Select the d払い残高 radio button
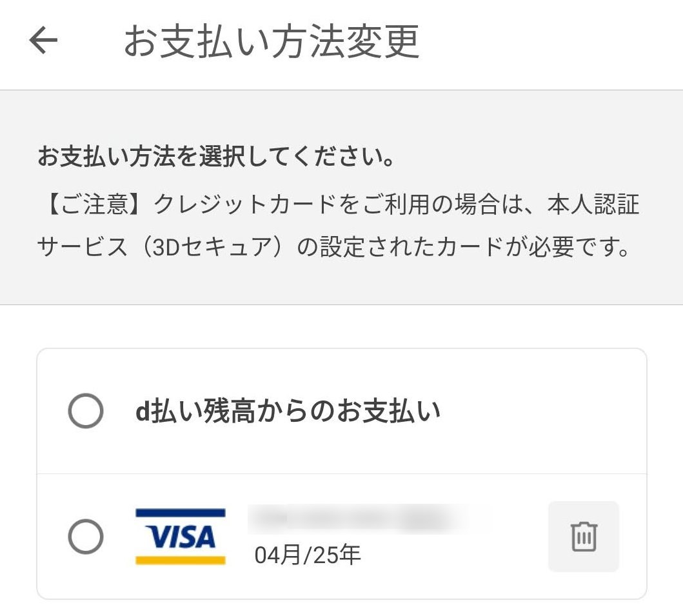 tap(86, 410)
